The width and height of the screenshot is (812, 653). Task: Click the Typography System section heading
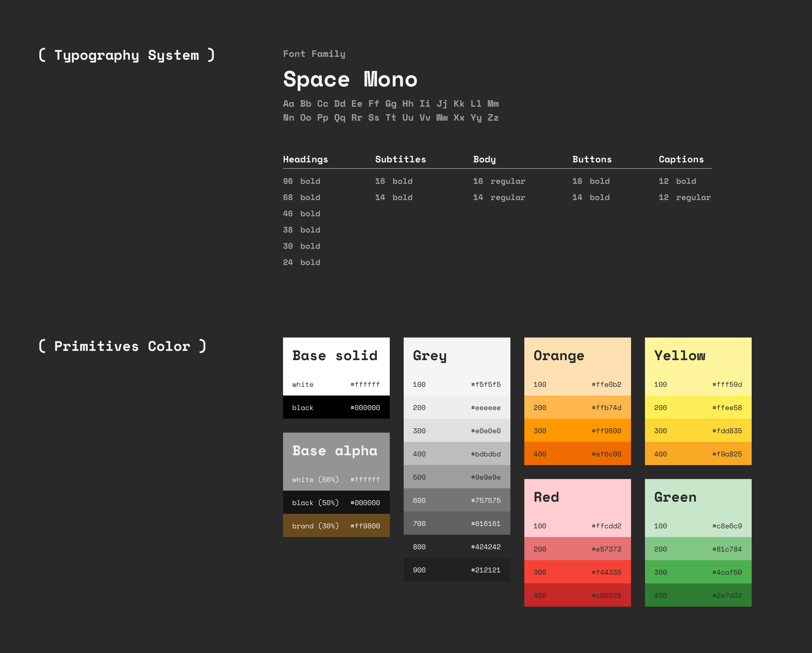coord(126,55)
